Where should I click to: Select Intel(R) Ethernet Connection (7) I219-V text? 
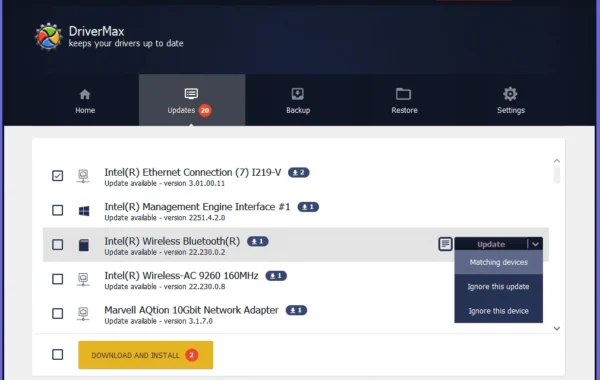193,173
